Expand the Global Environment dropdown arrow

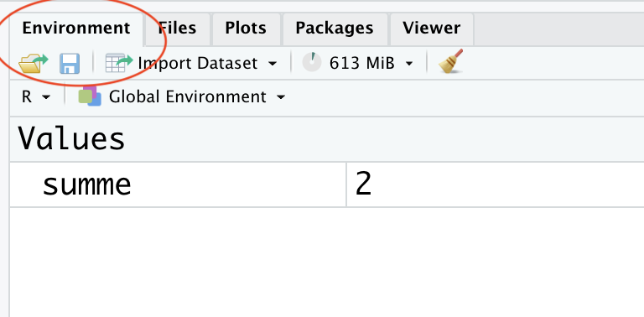point(281,98)
